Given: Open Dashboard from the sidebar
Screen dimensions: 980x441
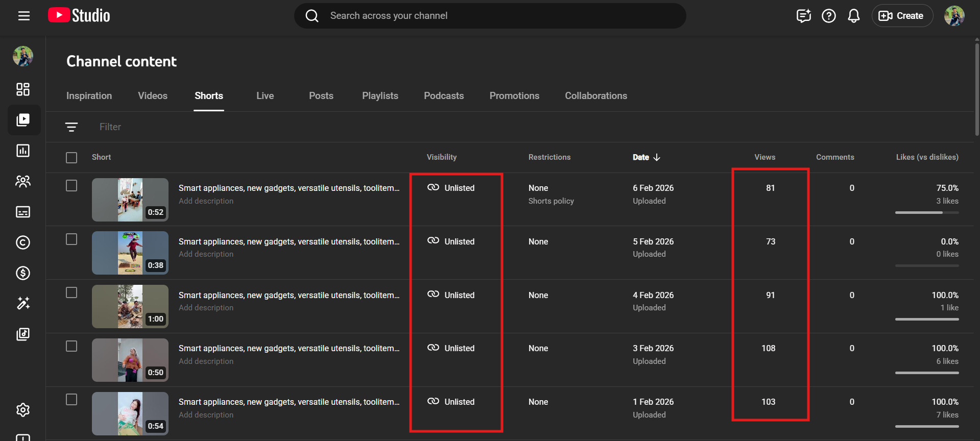Looking at the screenshot, I should pyautogui.click(x=23, y=89).
